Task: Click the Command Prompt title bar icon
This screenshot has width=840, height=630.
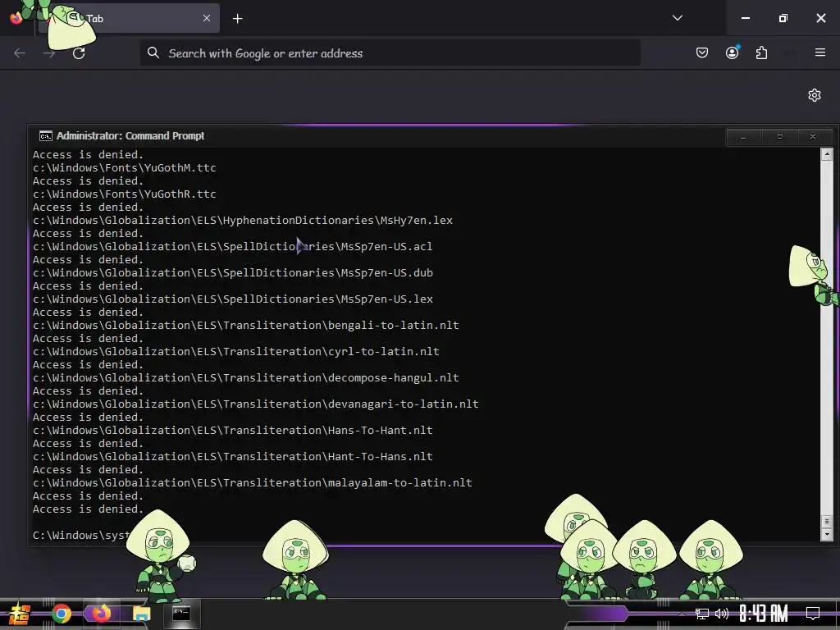Action: pyautogui.click(x=46, y=136)
